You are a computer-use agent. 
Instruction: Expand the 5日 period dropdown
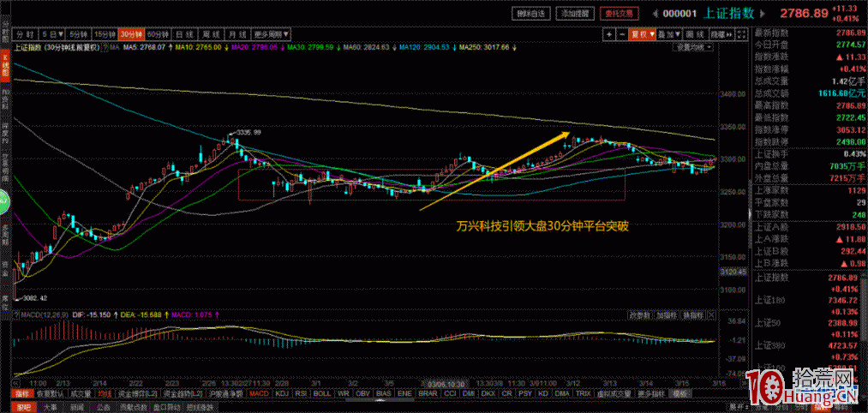point(53,34)
